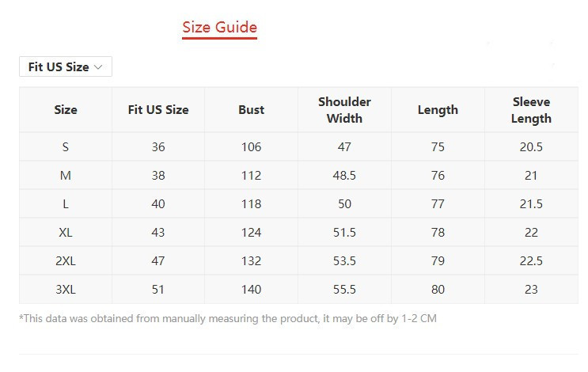Viewport: 588px width, 372px height.
Task: Click the sleeve length value 22
Action: pos(531,233)
